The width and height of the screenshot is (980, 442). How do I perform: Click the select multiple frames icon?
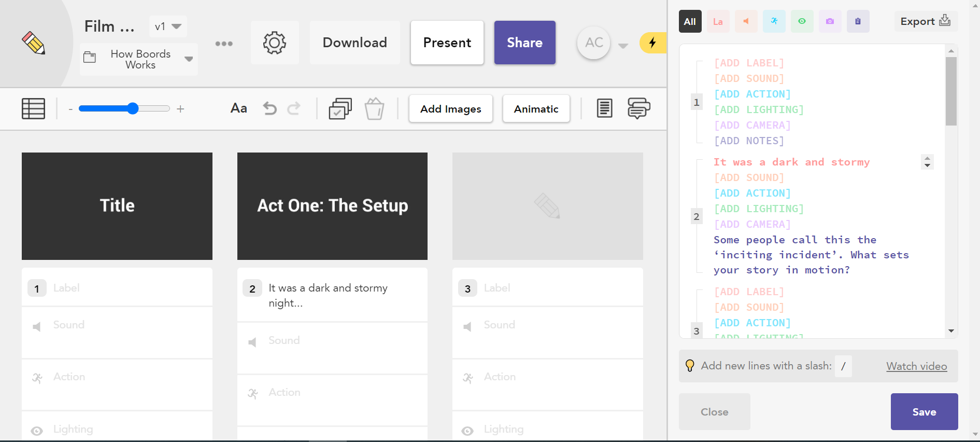340,109
